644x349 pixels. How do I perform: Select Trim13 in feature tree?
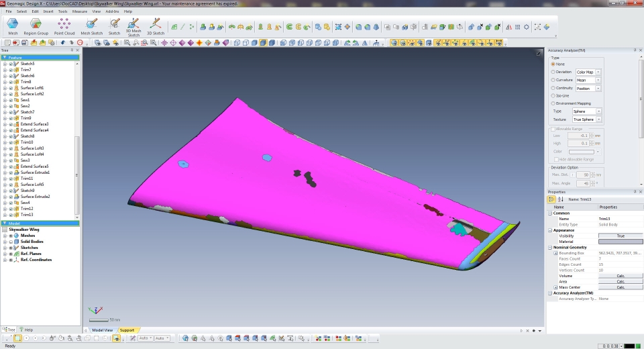click(x=27, y=215)
